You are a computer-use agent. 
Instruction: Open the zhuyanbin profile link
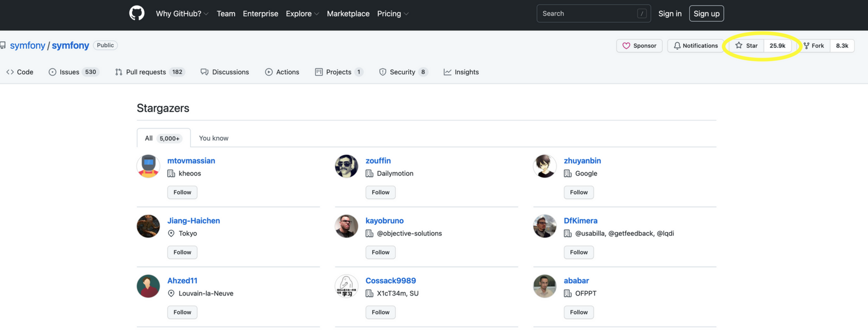582,160
